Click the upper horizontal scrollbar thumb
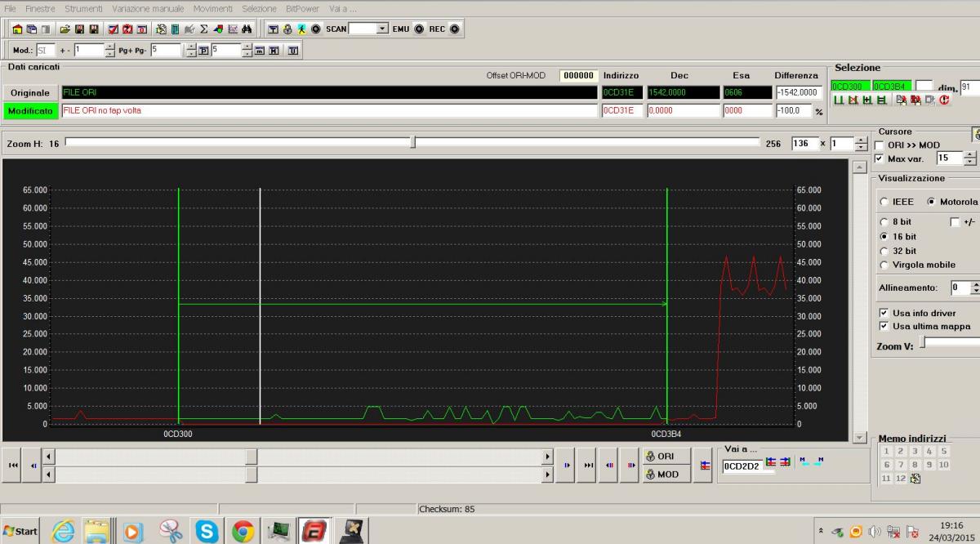 pos(252,457)
